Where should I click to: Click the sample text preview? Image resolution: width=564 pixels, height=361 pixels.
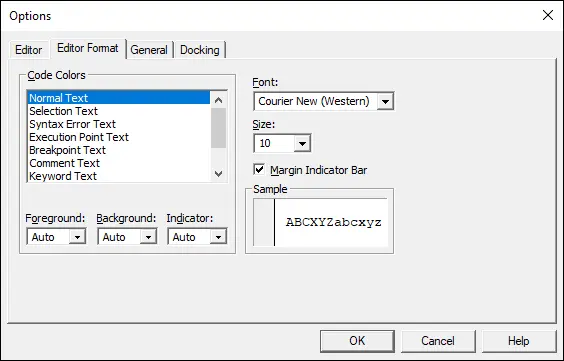[x=333, y=222]
